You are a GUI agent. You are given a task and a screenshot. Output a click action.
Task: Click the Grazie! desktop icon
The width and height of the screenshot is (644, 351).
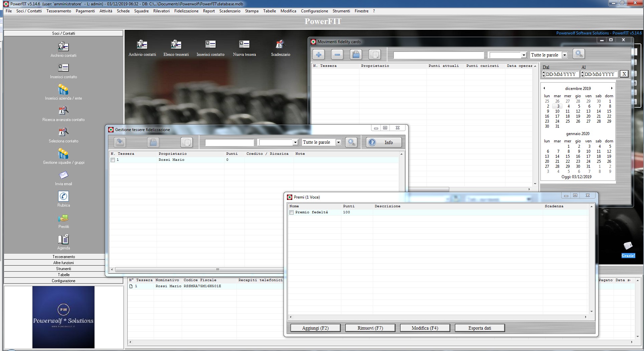(x=628, y=250)
